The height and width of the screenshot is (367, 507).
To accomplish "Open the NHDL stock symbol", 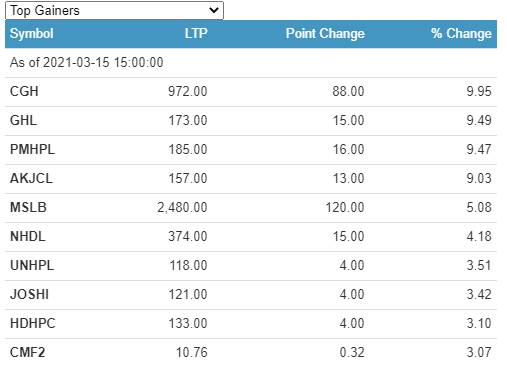I will click(28, 236).
